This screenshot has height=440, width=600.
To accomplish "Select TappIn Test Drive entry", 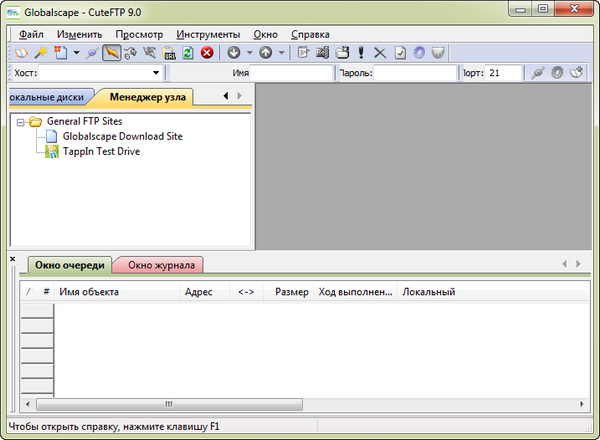I will [101, 152].
